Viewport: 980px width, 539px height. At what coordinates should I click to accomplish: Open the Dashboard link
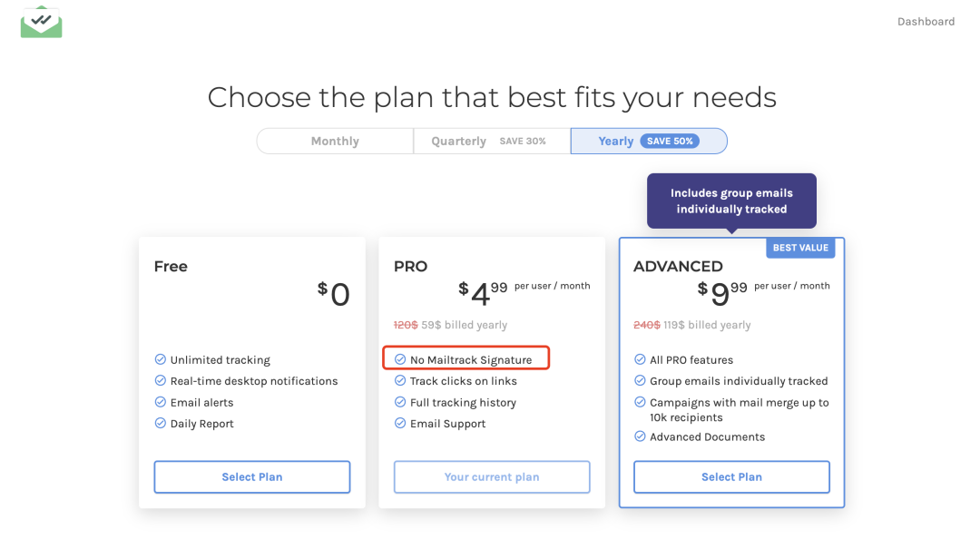(x=926, y=22)
